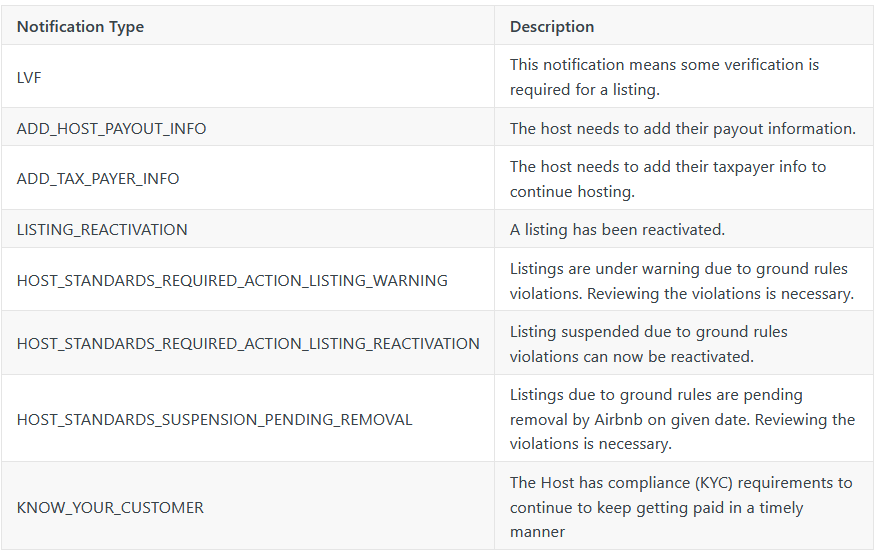Image resolution: width=877 pixels, height=553 pixels.
Task: Click the compliance (KYC) requirements description
Action: (x=681, y=507)
